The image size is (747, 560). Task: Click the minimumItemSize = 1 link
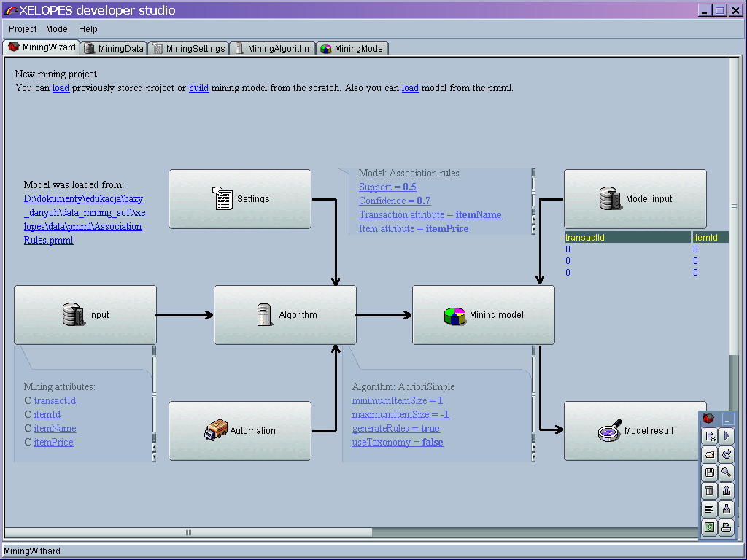(x=398, y=401)
